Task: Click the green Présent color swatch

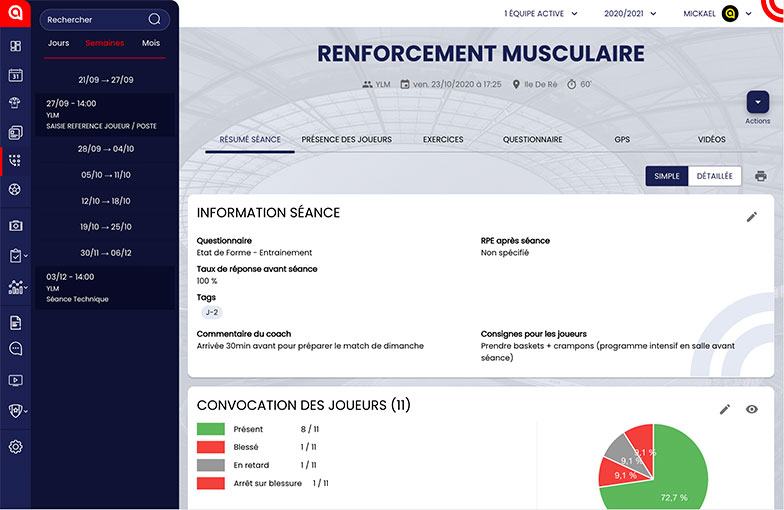Action: pos(210,429)
